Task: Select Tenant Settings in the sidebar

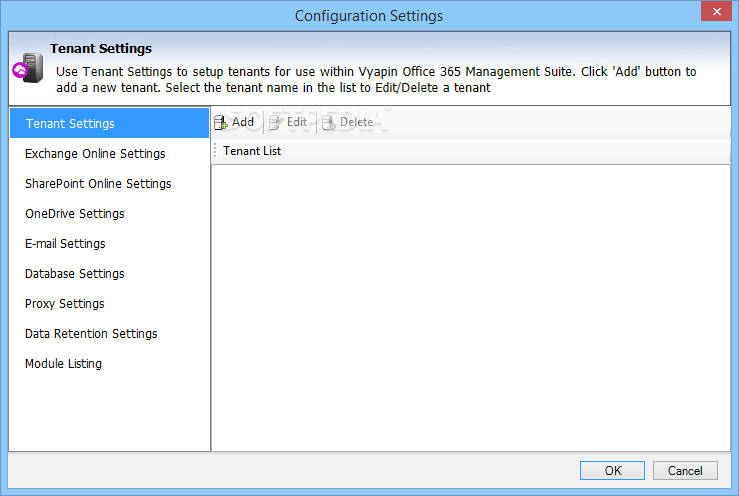Action: (109, 123)
